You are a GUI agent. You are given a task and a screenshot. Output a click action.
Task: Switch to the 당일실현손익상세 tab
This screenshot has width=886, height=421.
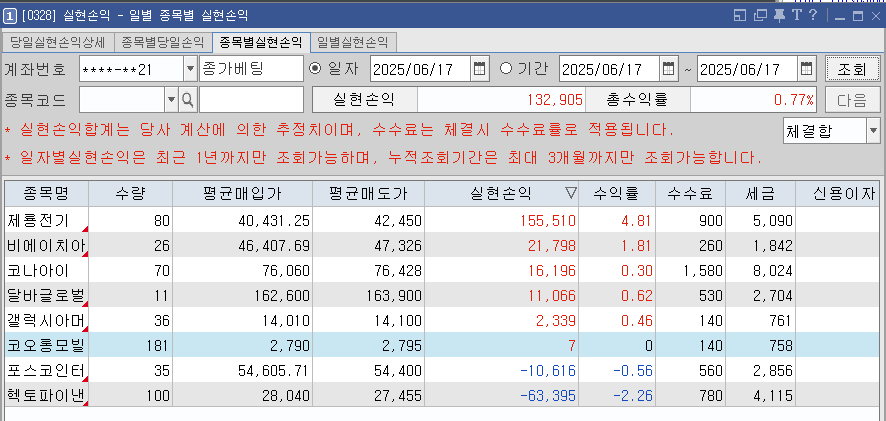[x=58, y=42]
